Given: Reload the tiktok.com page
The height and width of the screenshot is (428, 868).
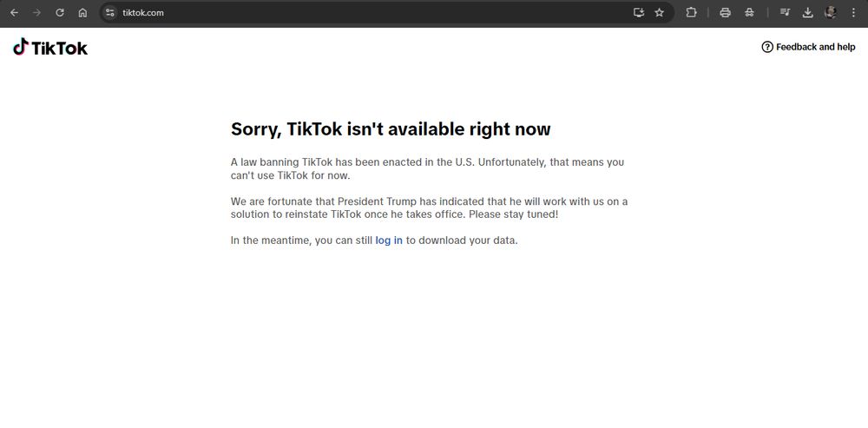Looking at the screenshot, I should point(60,12).
